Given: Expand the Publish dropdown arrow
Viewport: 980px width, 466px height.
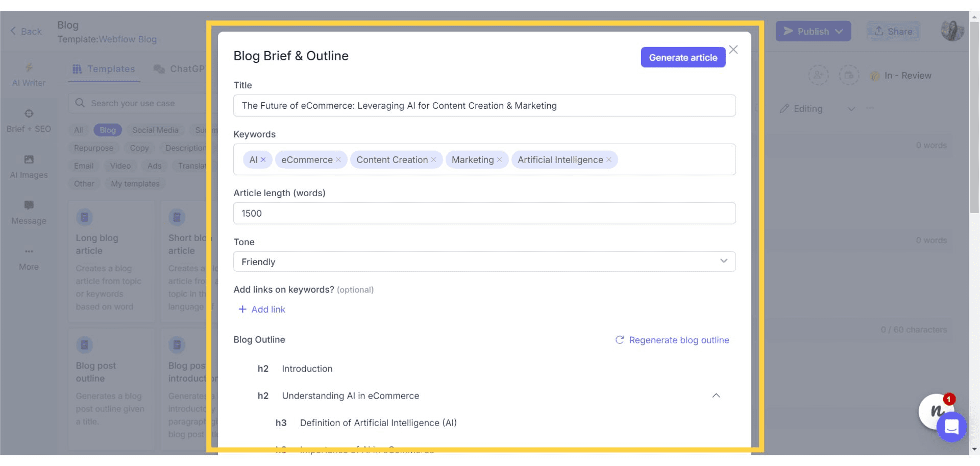Looking at the screenshot, I should (x=840, y=31).
